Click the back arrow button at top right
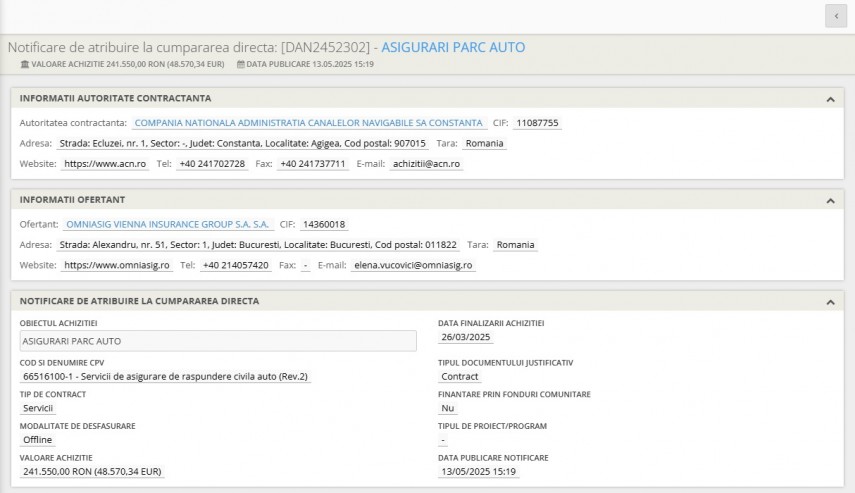855x493 pixels. tap(835, 16)
